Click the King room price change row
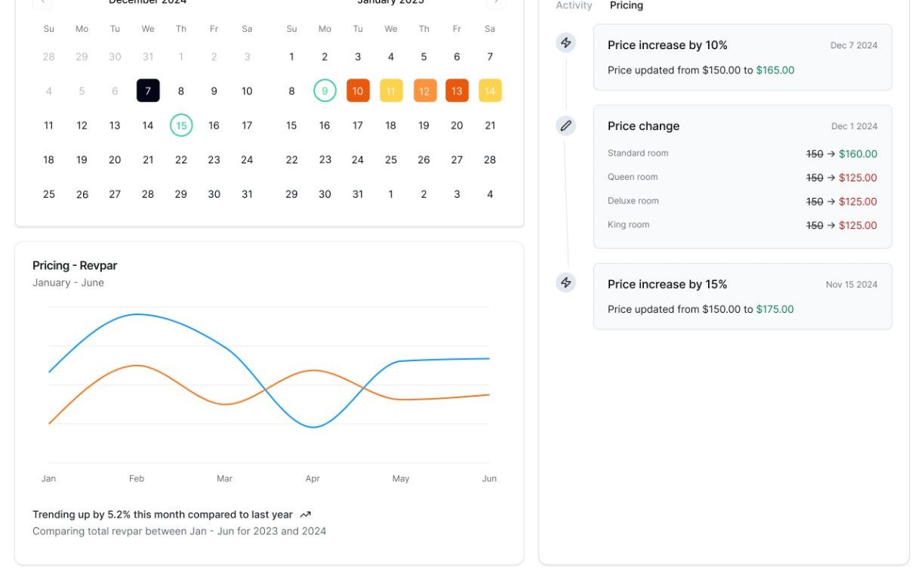Screen dimensions: 924x578 pyautogui.click(x=743, y=225)
